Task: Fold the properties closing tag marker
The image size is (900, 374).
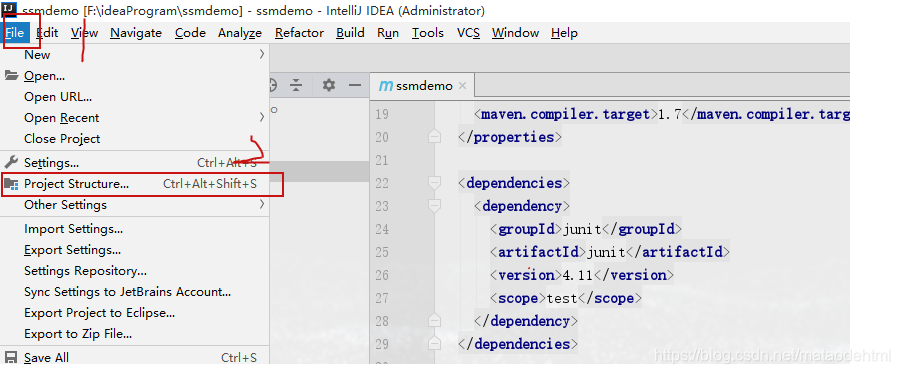Action: pos(435,137)
